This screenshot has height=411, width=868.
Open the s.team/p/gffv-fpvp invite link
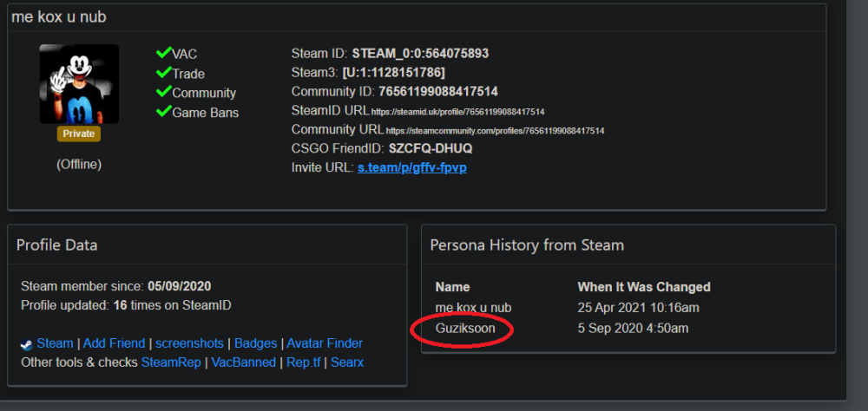point(411,167)
